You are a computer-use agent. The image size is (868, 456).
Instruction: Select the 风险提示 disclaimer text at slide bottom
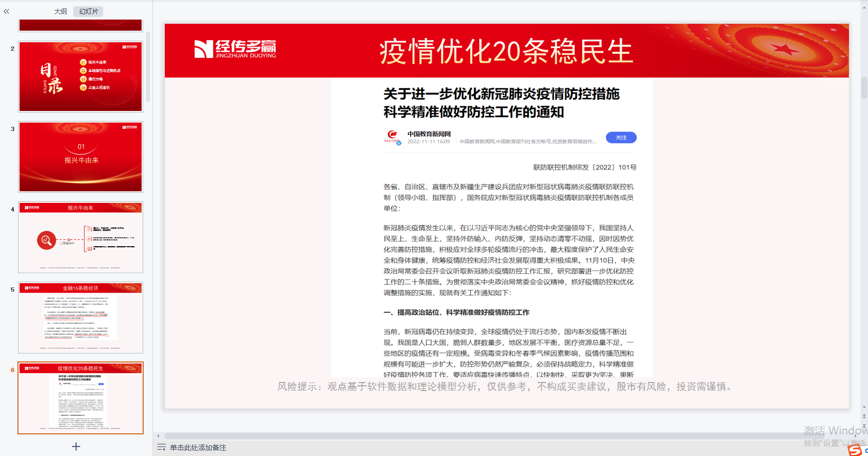point(506,386)
